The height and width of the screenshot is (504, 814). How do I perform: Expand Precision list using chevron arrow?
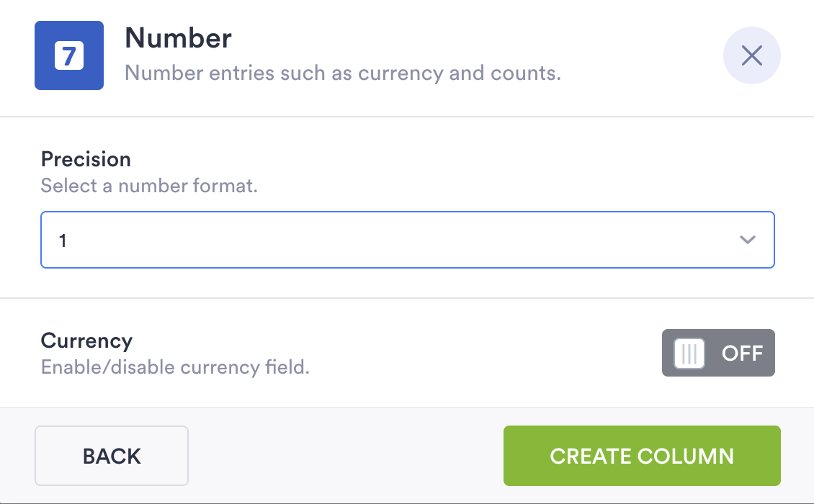(x=748, y=240)
